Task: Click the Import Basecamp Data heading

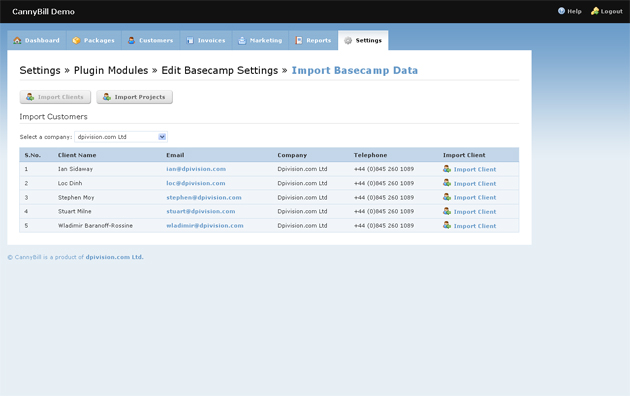Action: click(355, 70)
